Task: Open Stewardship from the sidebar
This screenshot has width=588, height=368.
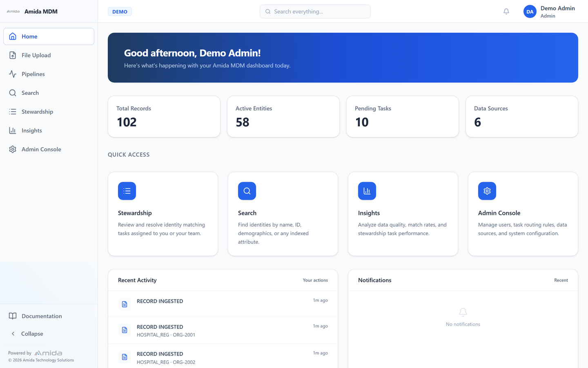Action: click(49, 112)
